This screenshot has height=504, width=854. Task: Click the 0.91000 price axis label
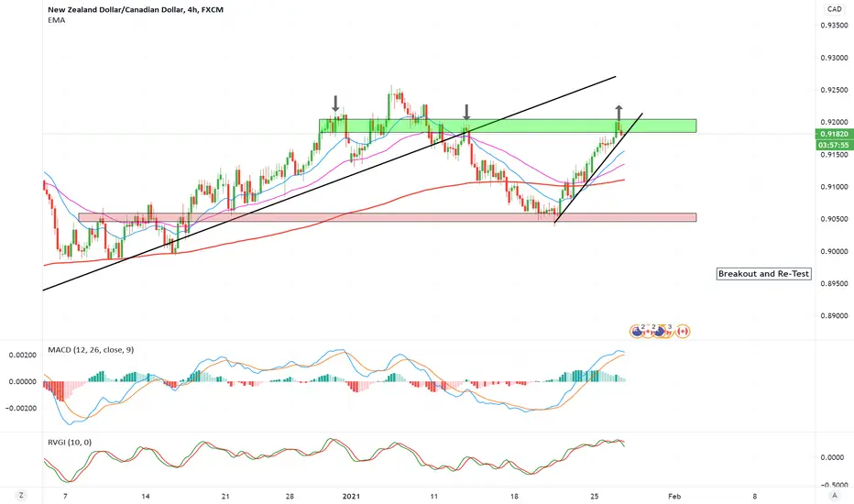tap(835, 187)
